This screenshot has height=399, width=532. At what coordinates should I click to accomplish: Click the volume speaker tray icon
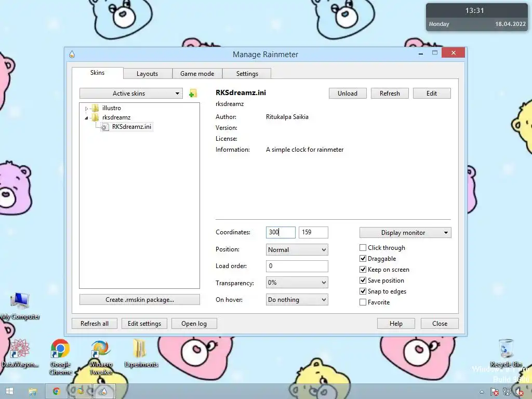[x=519, y=392]
